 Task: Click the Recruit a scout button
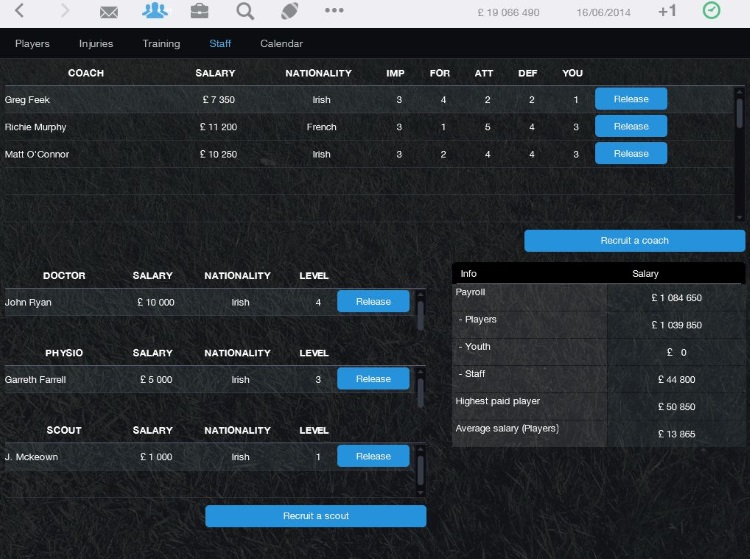tap(316, 516)
